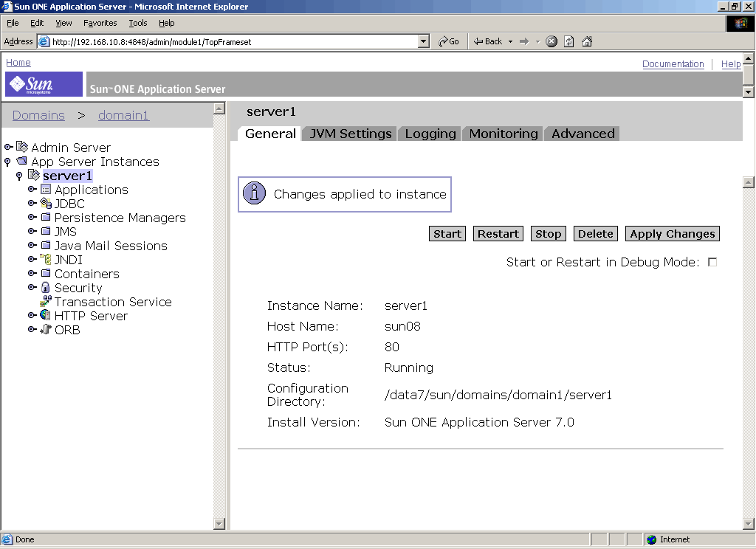Click the App Server Instances folder icon

click(x=21, y=161)
